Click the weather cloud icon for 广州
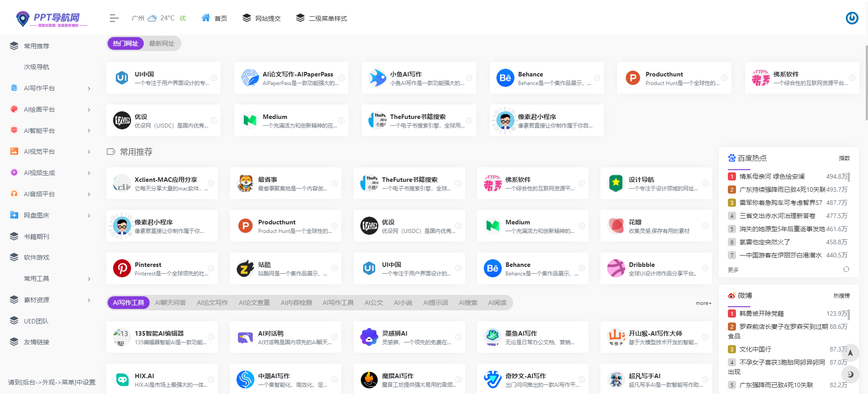The image size is (868, 394). (x=152, y=18)
